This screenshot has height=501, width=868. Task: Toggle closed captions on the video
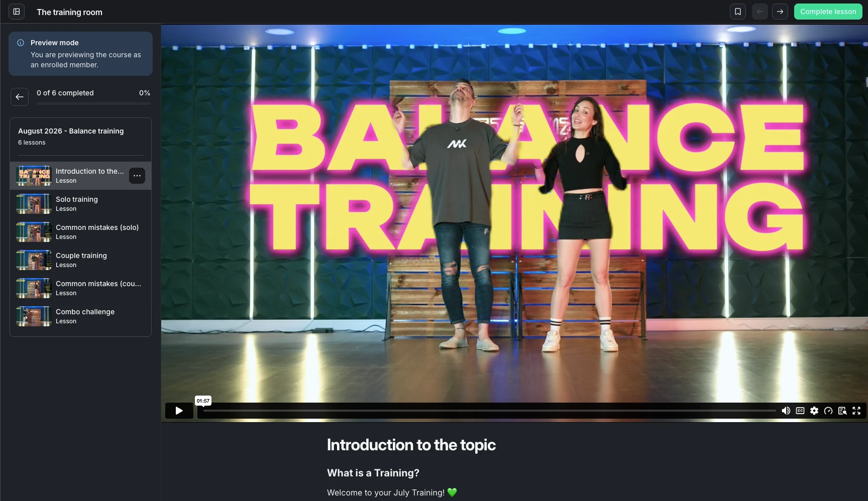pos(800,411)
